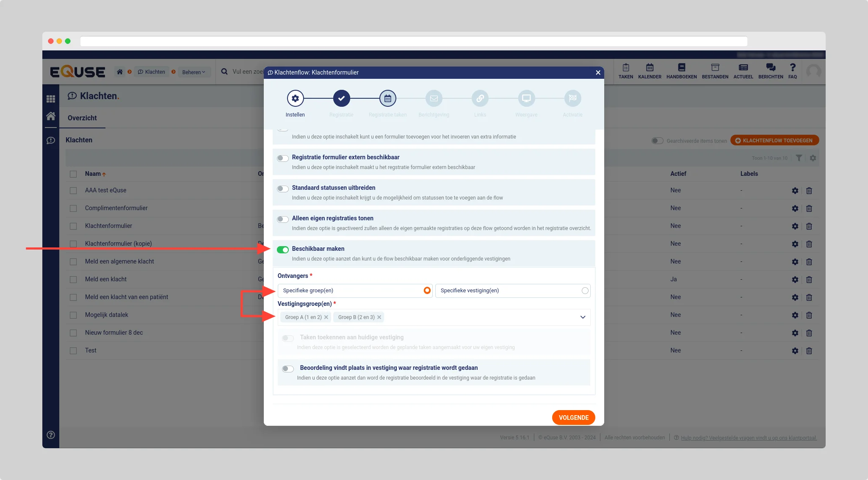Click the filter funnel icon above table
The image size is (868, 480).
[799, 158]
